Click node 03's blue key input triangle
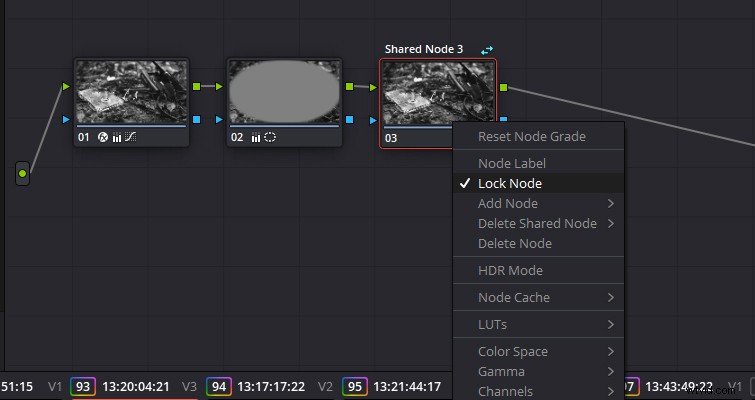Image resolution: width=755 pixels, height=400 pixels. pos(373,120)
